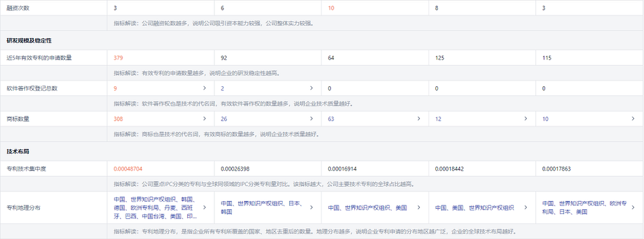Select the 专利地理分布 row label
The width and height of the screenshot is (644, 239).
tap(23, 208)
